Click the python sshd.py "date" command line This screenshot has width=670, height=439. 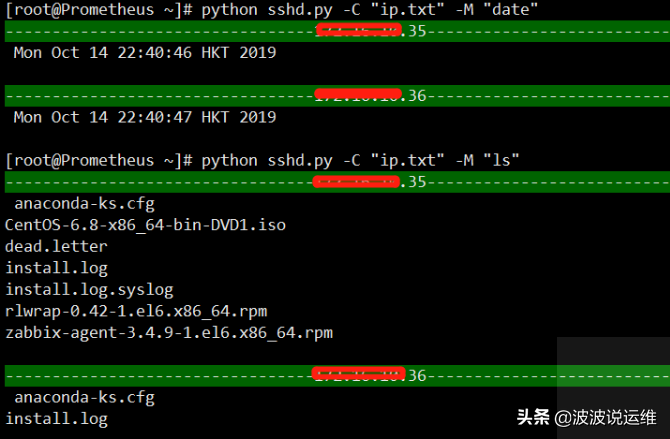coord(271,10)
